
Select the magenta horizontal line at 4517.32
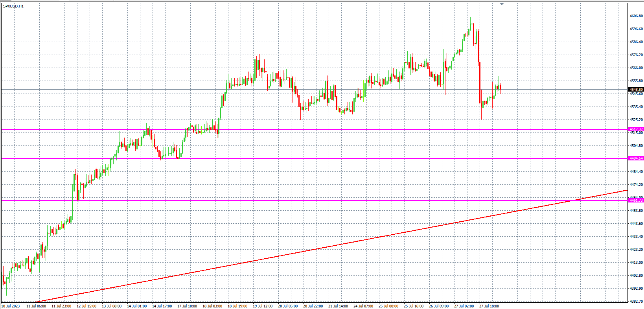pos(315,129)
